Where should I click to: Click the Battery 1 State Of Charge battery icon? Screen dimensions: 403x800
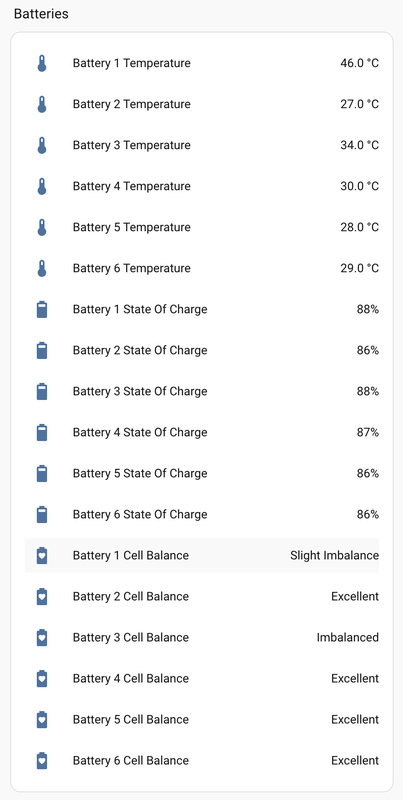click(42, 310)
